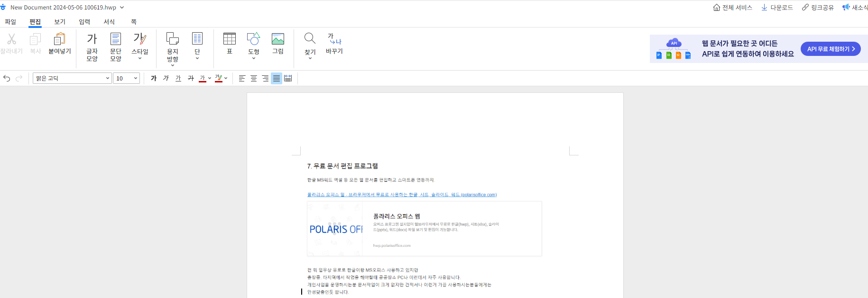868x298 pixels.
Task: Open the 파일 menu
Action: coord(10,22)
